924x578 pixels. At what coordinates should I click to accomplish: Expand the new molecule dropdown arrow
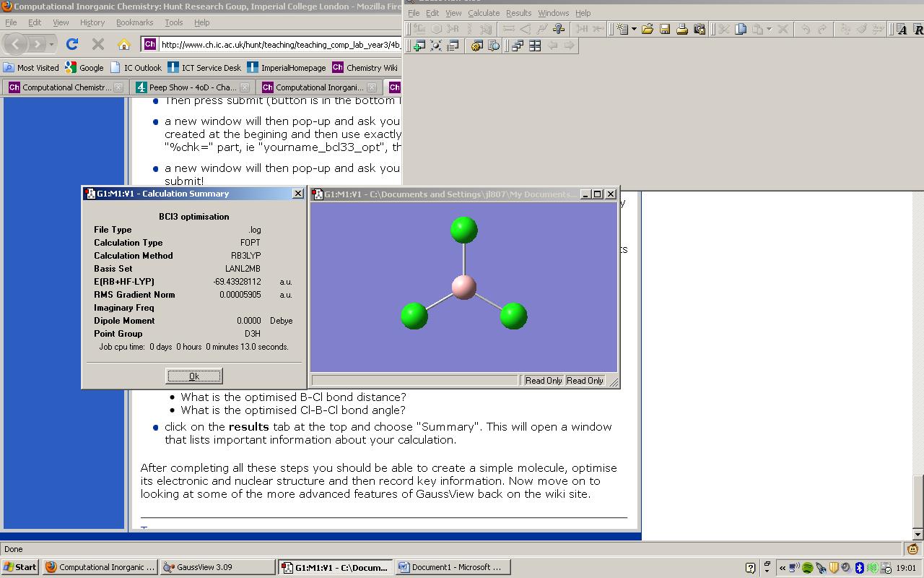[x=634, y=30]
